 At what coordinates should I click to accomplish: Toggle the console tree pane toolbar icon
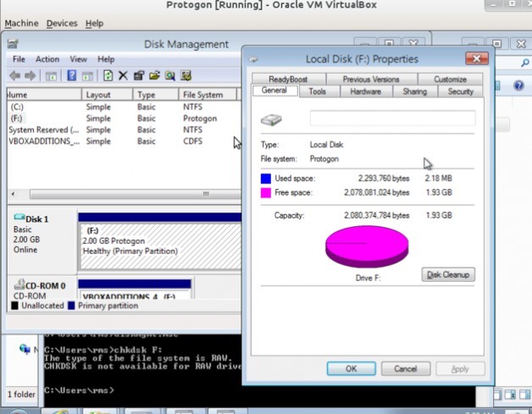51,76
